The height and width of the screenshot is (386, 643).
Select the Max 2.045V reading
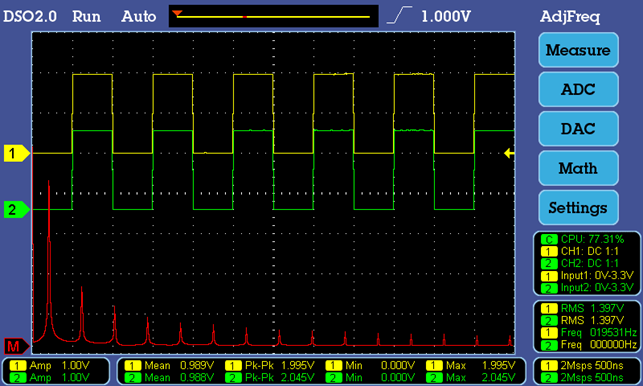tap(480, 378)
